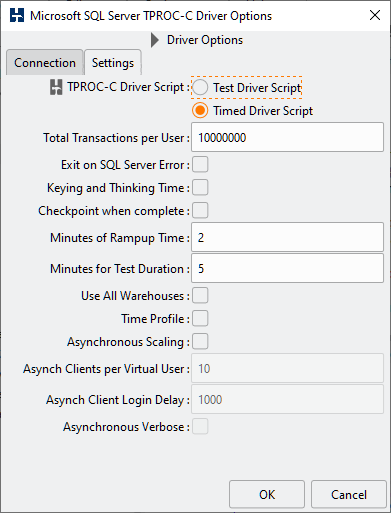Toggle Keying and Thinking Time checkbox
Image resolution: width=391 pixels, height=513 pixels.
[200, 188]
